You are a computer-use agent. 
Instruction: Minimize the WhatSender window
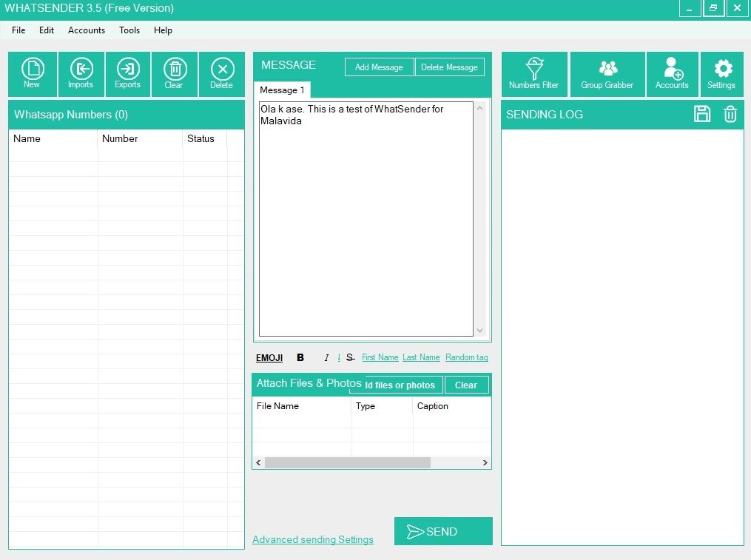(690, 9)
